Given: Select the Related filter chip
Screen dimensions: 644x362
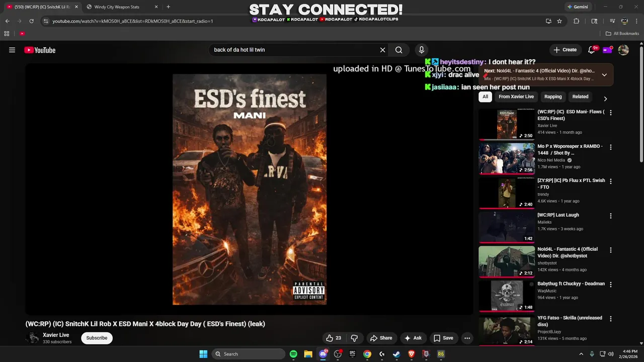Looking at the screenshot, I should [580, 97].
